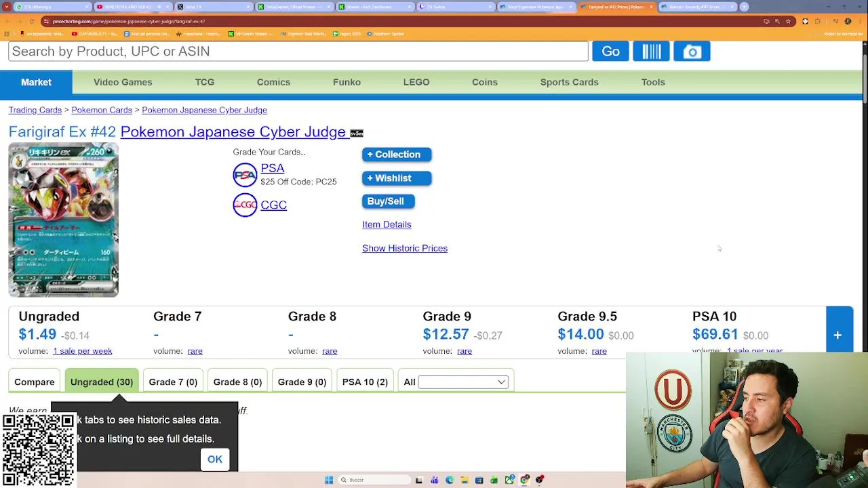The height and width of the screenshot is (488, 868).
Task: Click Chrome icon in taskbar
Action: [524, 480]
